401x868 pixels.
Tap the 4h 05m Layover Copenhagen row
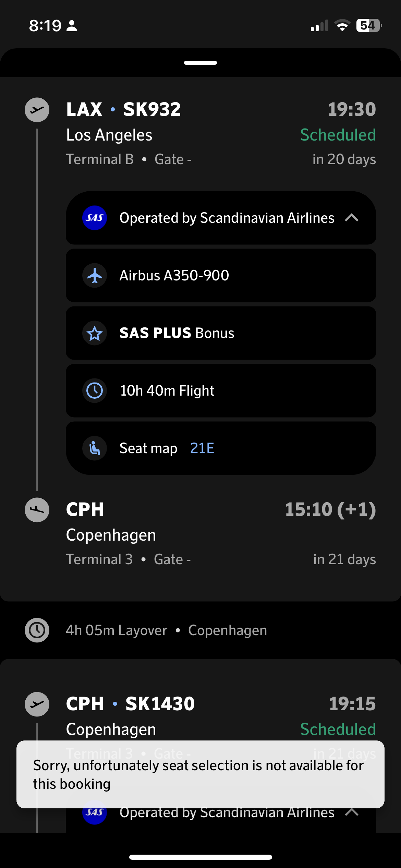pyautogui.click(x=166, y=630)
